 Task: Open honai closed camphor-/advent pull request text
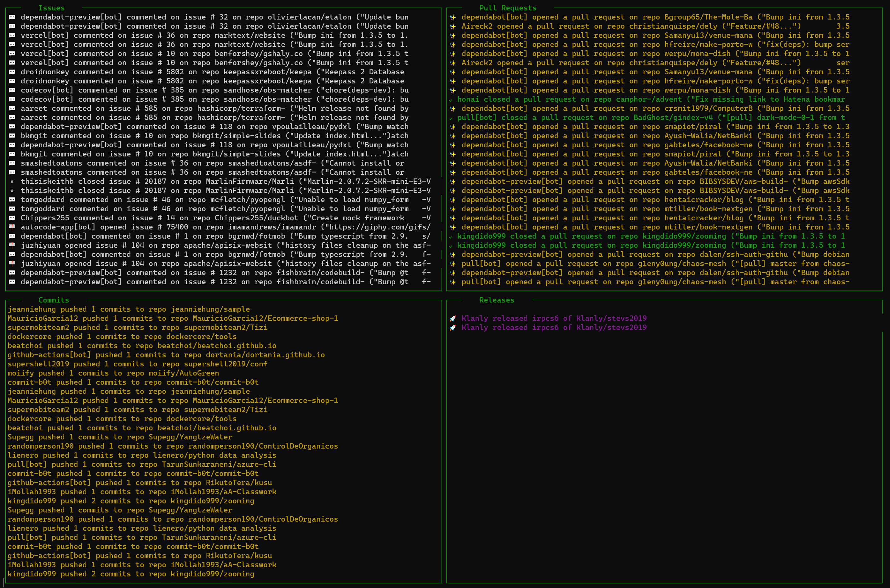(651, 99)
